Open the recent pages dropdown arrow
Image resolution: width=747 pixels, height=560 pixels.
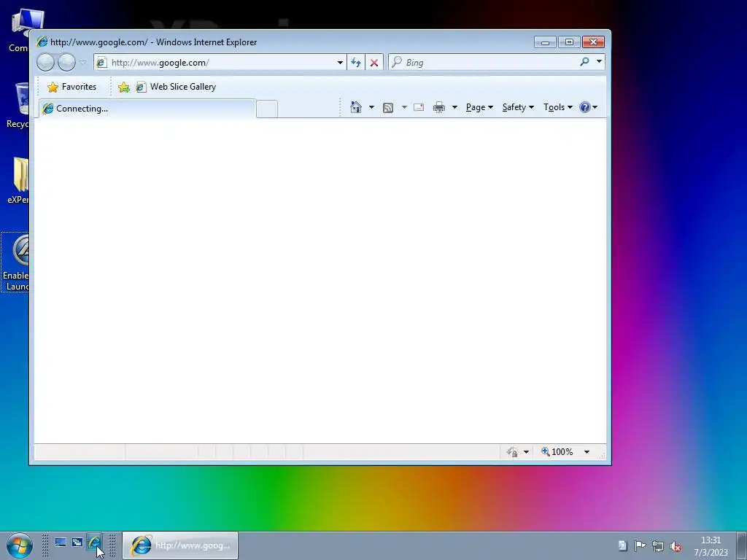pyautogui.click(x=83, y=63)
